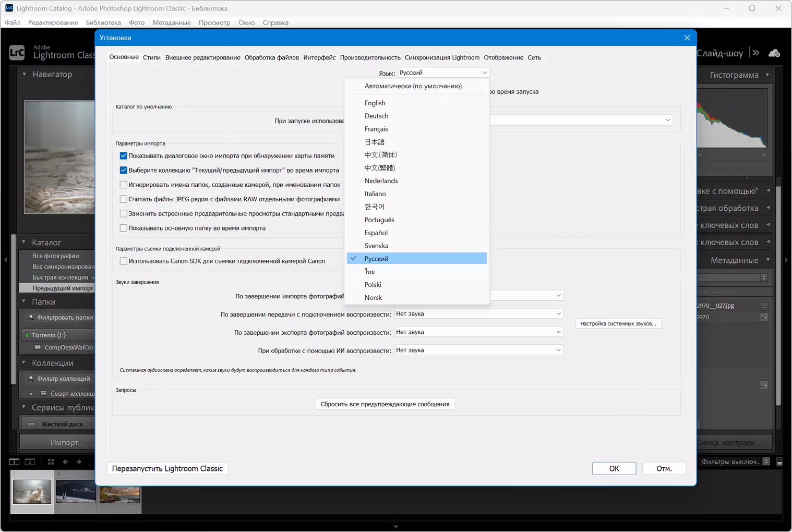Open the photo export completion sound dropdown
Image resolution: width=792 pixels, height=532 pixels.
[x=479, y=332]
